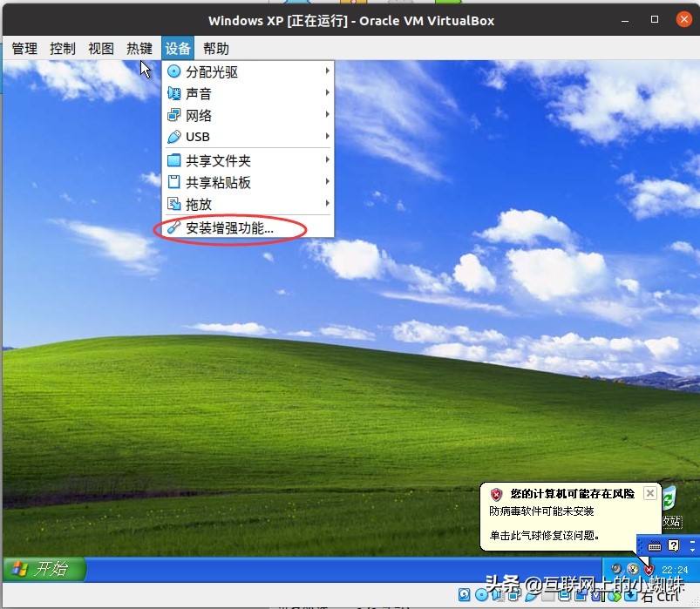This screenshot has height=609, width=700.
Task: Click the volume icon in the XP system tray
Action: coord(616,569)
